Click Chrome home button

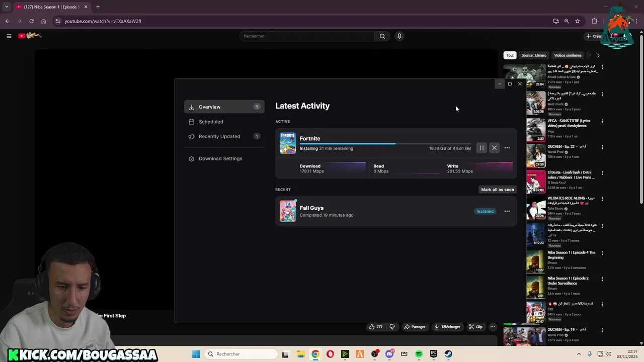click(x=44, y=21)
